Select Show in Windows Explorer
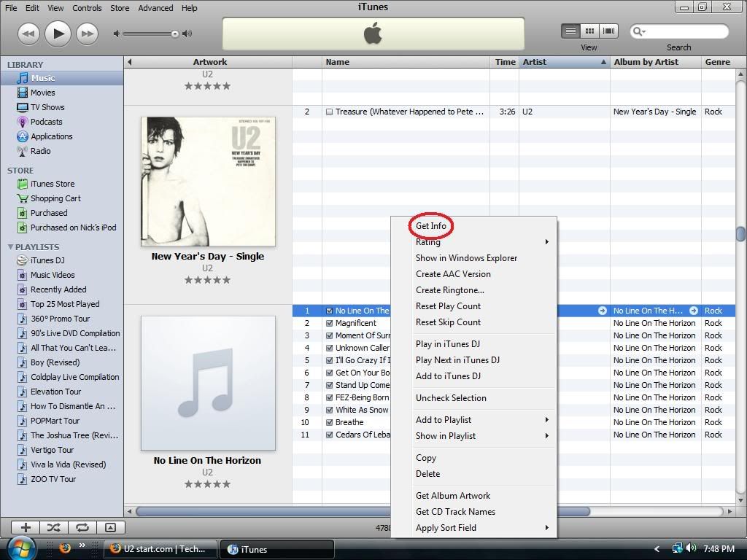 (466, 258)
